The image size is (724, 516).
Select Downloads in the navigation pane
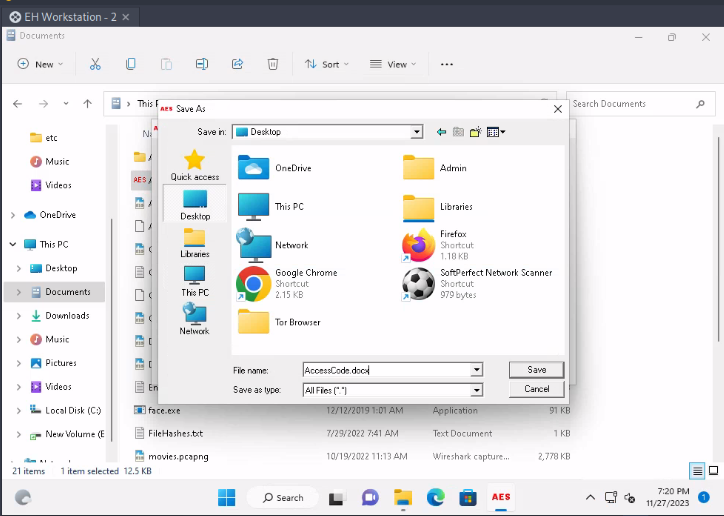(x=67, y=316)
